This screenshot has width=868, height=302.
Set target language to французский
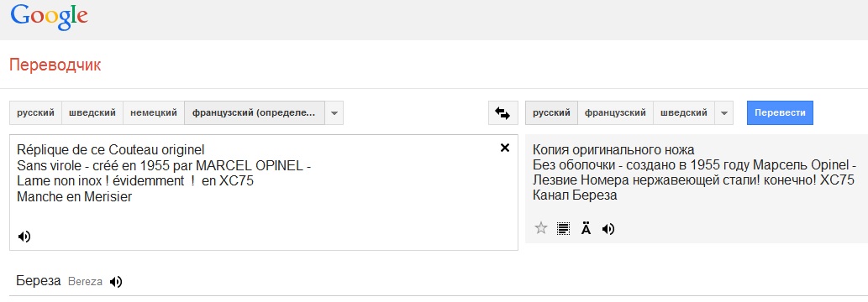pos(616,113)
